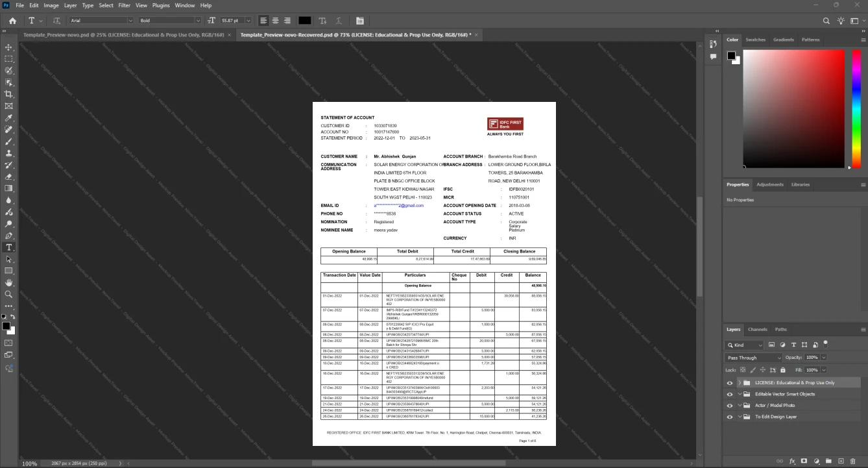
Task: Click the search icon at top right
Action: [x=826, y=21]
